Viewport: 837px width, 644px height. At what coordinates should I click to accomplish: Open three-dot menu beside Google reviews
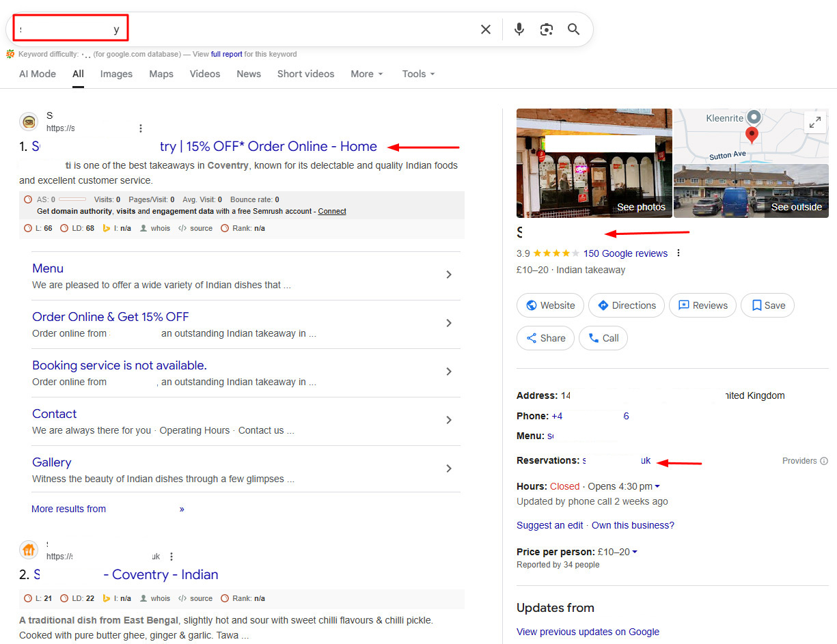(x=678, y=253)
